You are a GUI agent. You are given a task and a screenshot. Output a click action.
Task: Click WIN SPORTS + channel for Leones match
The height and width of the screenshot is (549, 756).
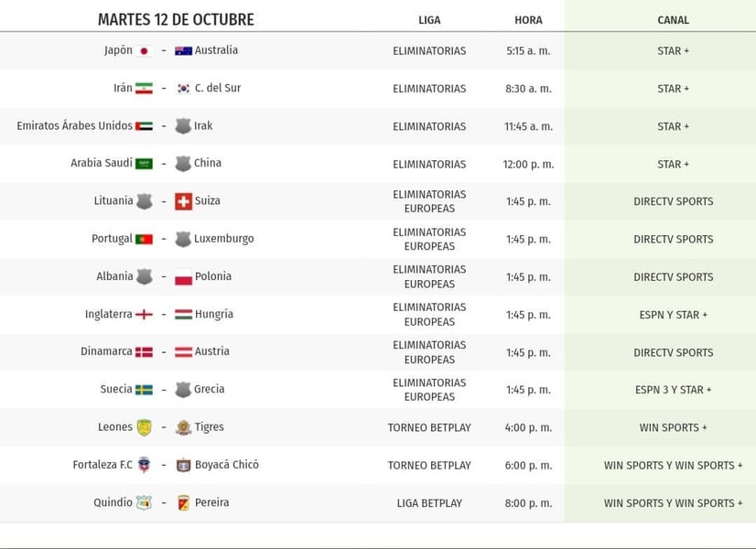pos(673,427)
